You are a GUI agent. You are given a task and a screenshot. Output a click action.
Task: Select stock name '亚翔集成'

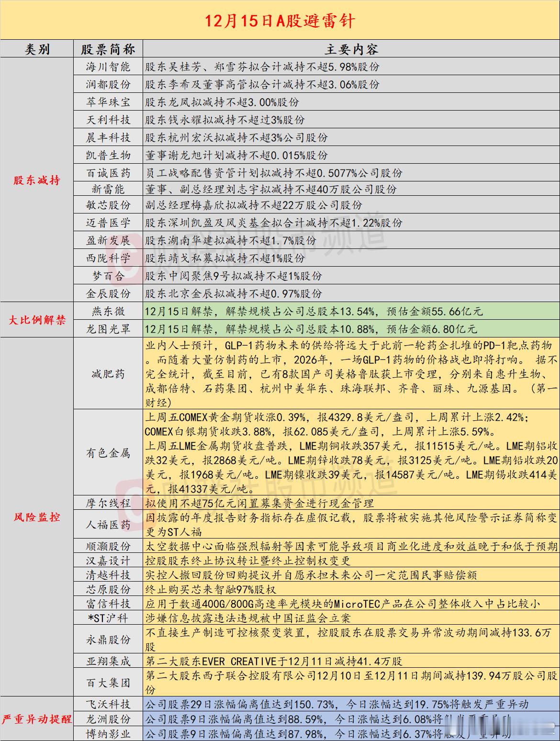click(108, 661)
